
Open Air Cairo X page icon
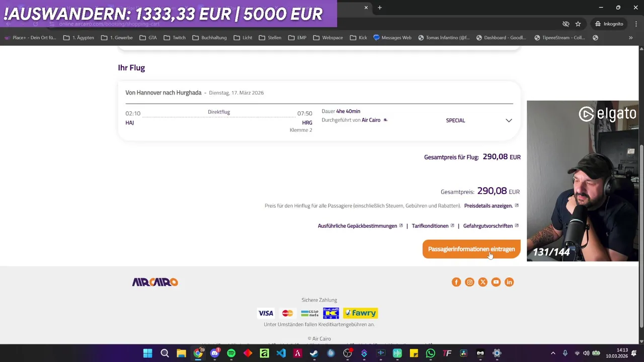(x=482, y=282)
